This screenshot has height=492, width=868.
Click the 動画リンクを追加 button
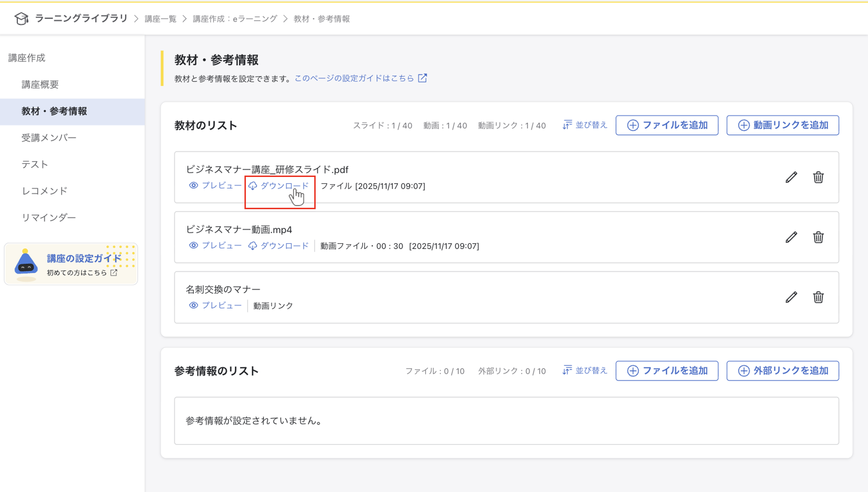click(783, 125)
